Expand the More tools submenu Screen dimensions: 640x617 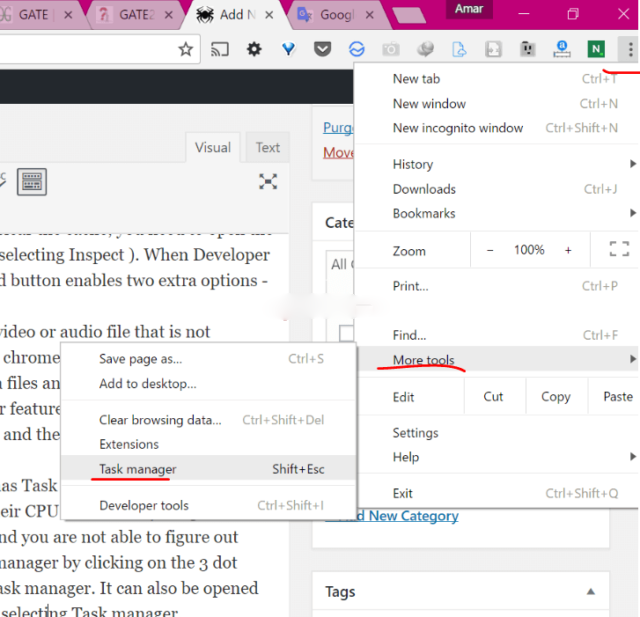coord(496,360)
